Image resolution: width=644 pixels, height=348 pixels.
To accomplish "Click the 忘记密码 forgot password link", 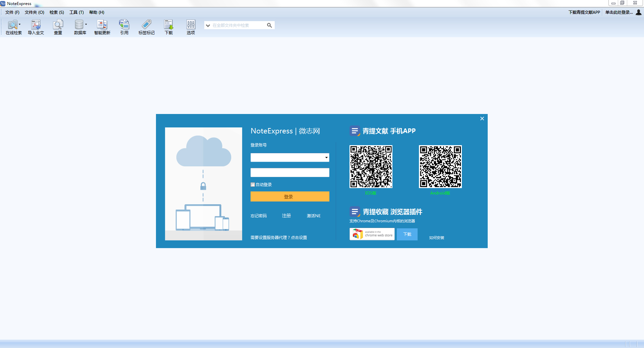I will click(259, 216).
